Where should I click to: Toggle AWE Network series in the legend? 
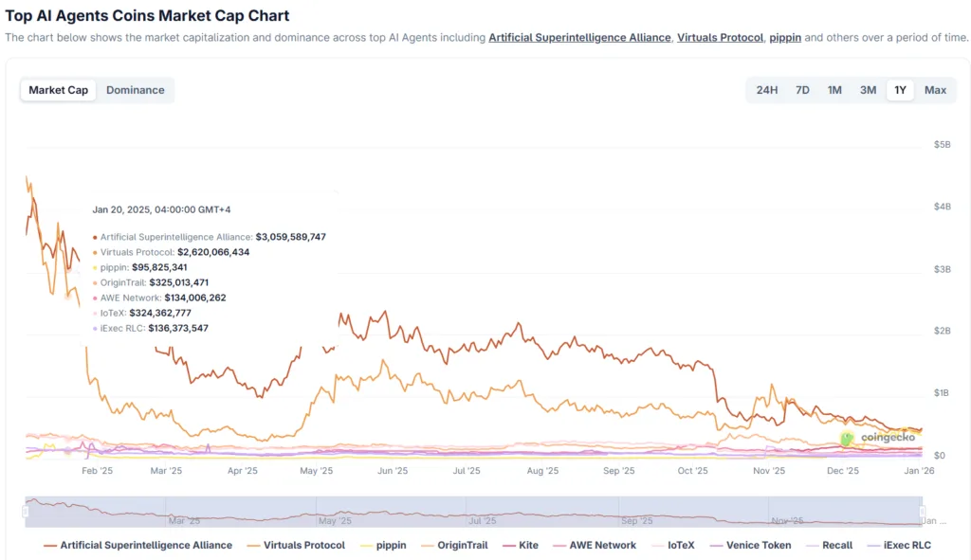click(595, 545)
